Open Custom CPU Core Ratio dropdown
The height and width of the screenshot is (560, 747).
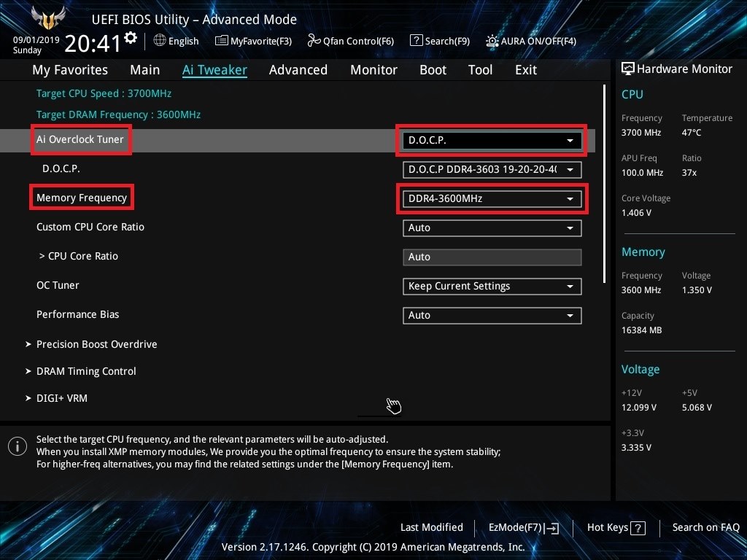[x=492, y=227]
